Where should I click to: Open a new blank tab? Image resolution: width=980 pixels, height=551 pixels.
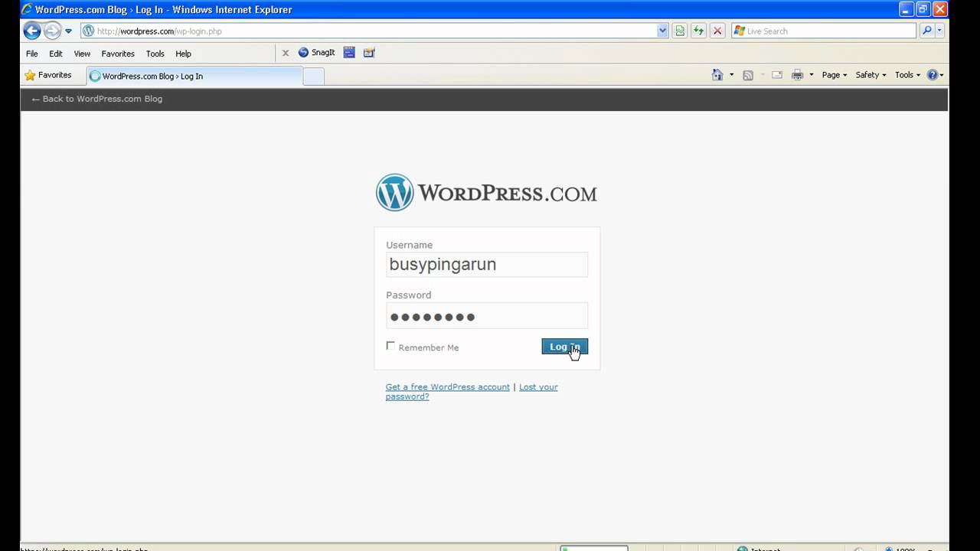coord(314,76)
